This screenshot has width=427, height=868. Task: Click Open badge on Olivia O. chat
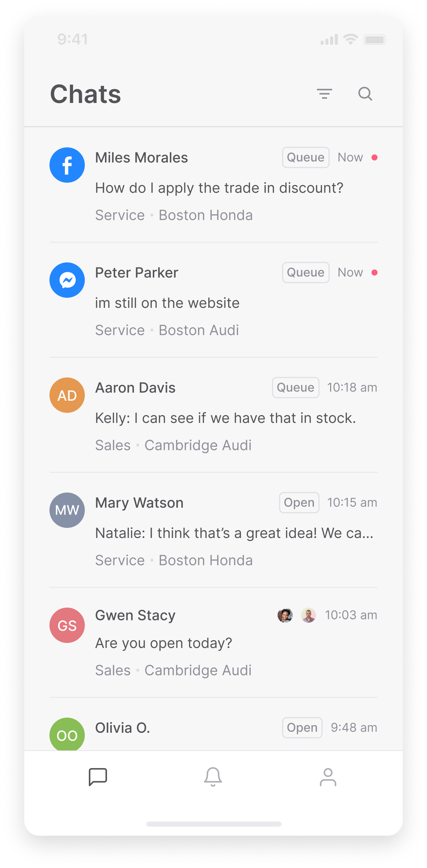point(302,727)
